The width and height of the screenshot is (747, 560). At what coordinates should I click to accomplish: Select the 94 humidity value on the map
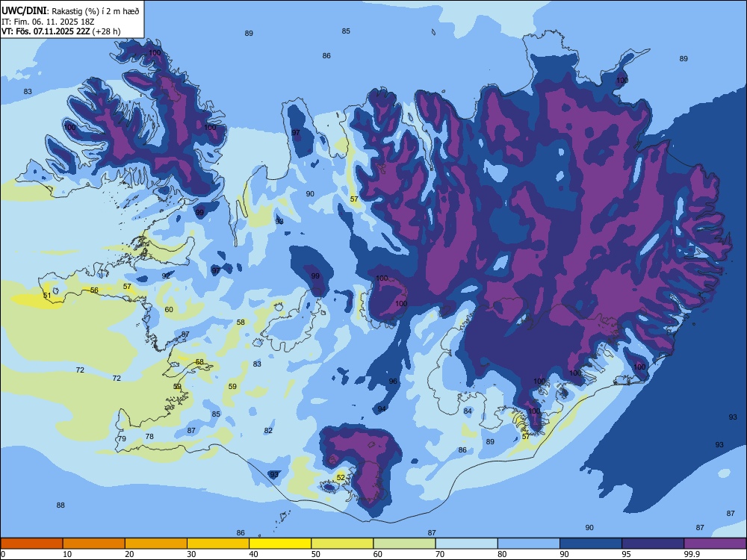382,408
